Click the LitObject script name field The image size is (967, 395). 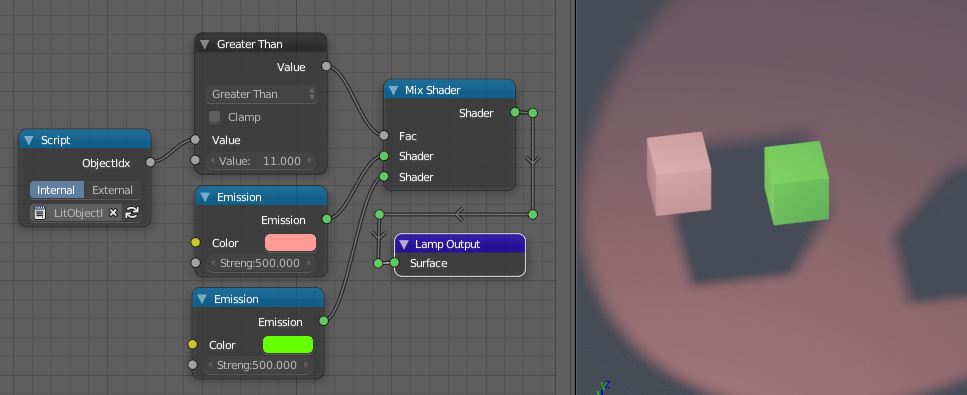77,213
